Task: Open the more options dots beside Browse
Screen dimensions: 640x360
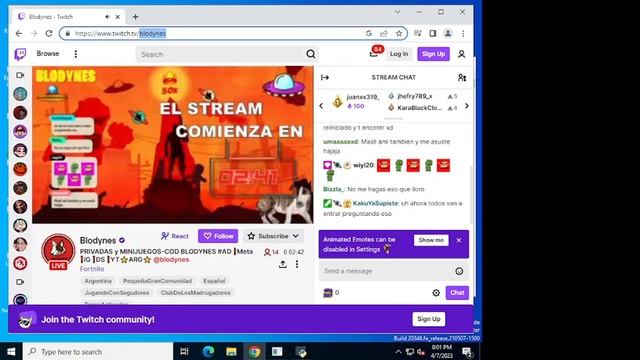Action: tap(76, 54)
